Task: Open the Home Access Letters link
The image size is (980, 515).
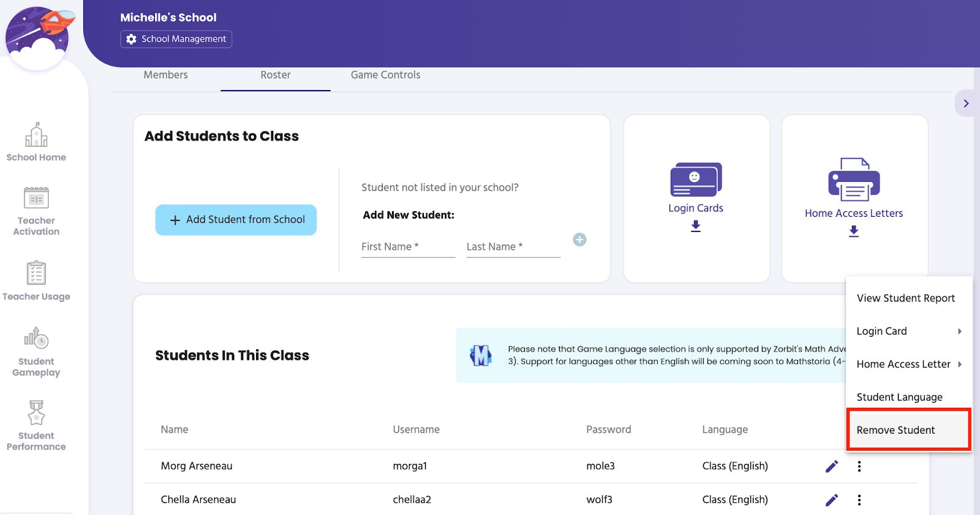Action: coord(854,213)
